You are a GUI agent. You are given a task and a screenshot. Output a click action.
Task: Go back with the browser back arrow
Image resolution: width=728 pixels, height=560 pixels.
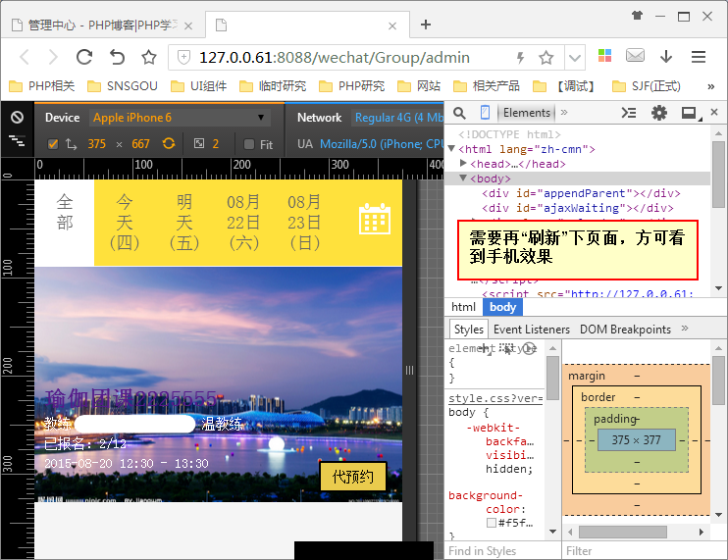click(x=25, y=57)
